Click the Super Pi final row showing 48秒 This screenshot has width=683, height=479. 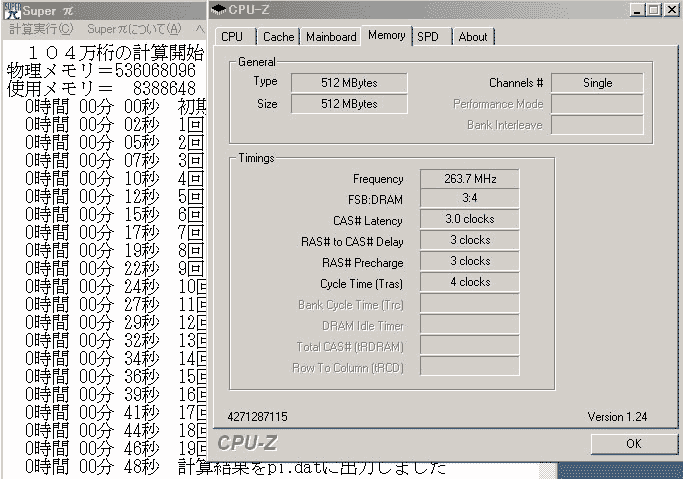coord(235,467)
